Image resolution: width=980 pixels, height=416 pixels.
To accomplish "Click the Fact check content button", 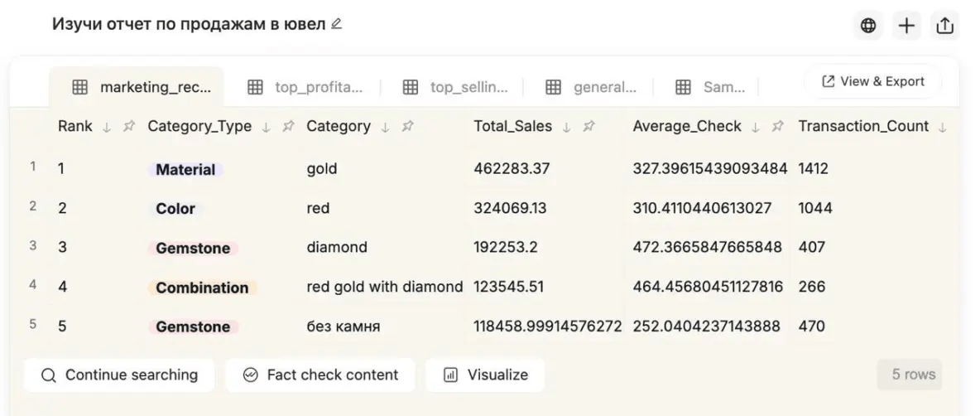I will tap(320, 375).
